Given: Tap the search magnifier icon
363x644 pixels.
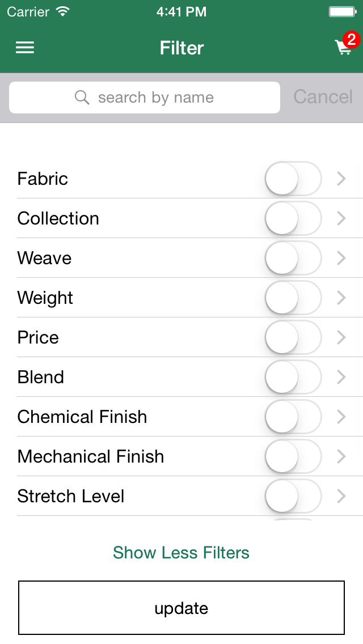Looking at the screenshot, I should (82, 98).
